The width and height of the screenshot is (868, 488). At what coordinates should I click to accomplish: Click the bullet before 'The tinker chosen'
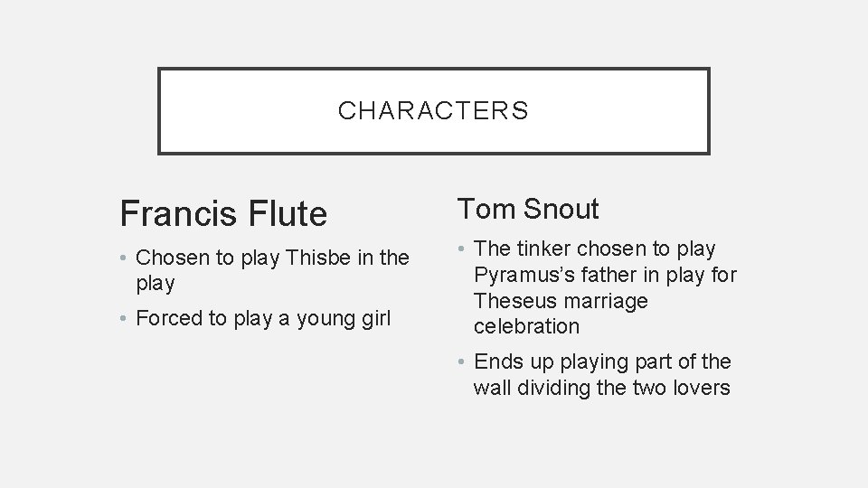462,249
